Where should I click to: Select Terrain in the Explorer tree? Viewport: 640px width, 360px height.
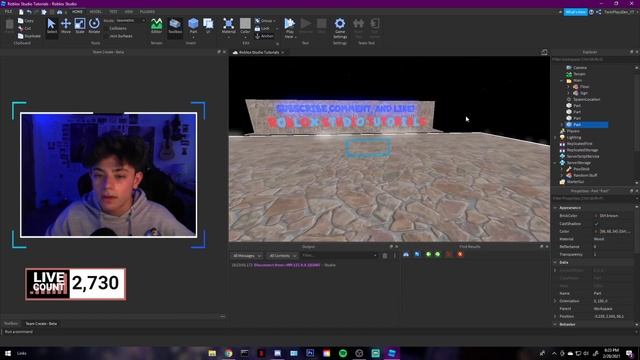coord(580,74)
